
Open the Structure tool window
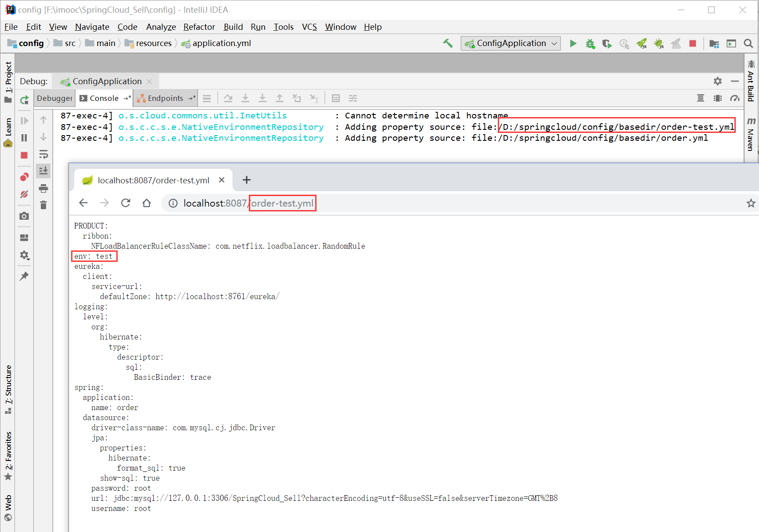(8, 389)
